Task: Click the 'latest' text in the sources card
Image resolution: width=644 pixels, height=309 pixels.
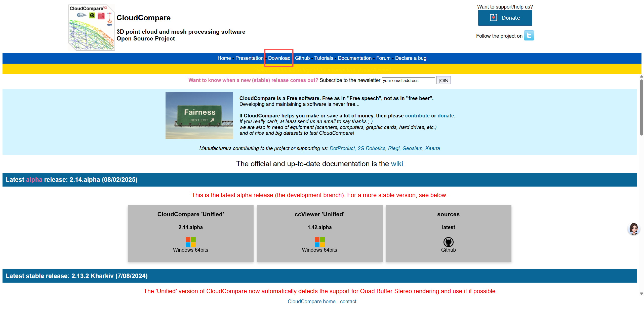Action: pos(448,227)
